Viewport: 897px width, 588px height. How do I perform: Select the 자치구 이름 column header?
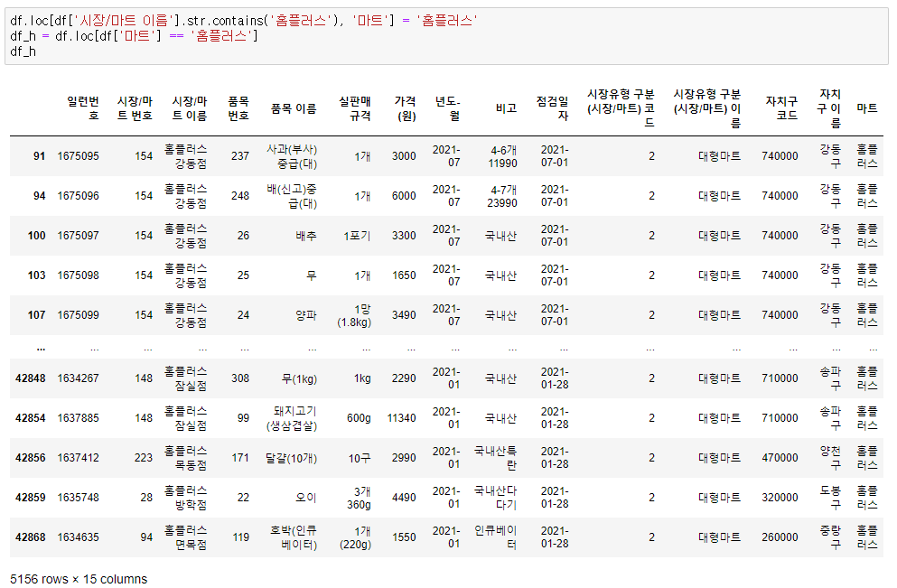pos(829,108)
